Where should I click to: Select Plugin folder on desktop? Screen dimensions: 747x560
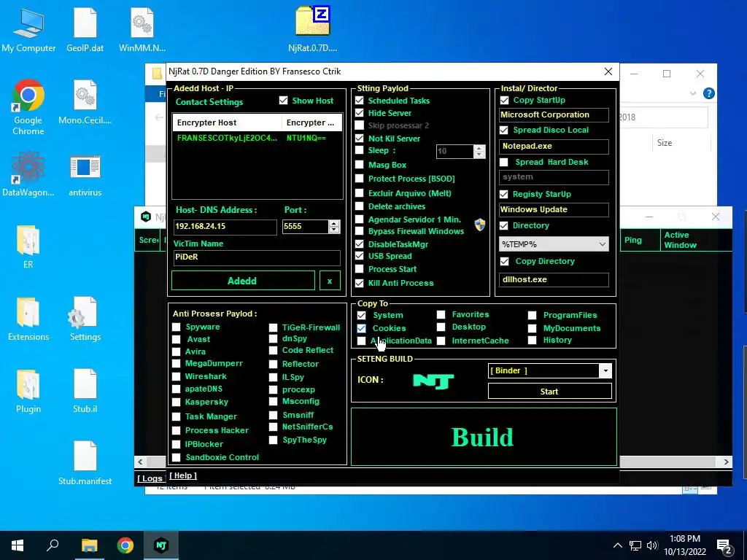[x=28, y=392]
